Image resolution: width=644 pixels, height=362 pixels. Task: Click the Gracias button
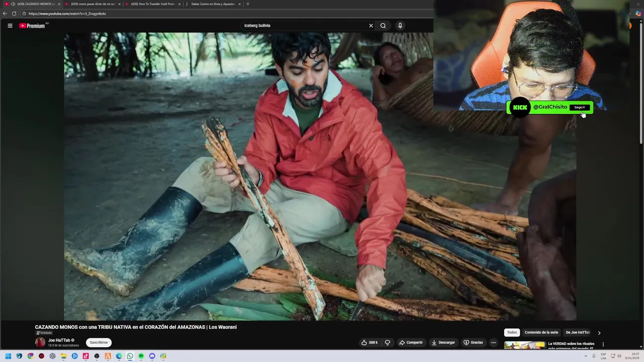tap(473, 342)
